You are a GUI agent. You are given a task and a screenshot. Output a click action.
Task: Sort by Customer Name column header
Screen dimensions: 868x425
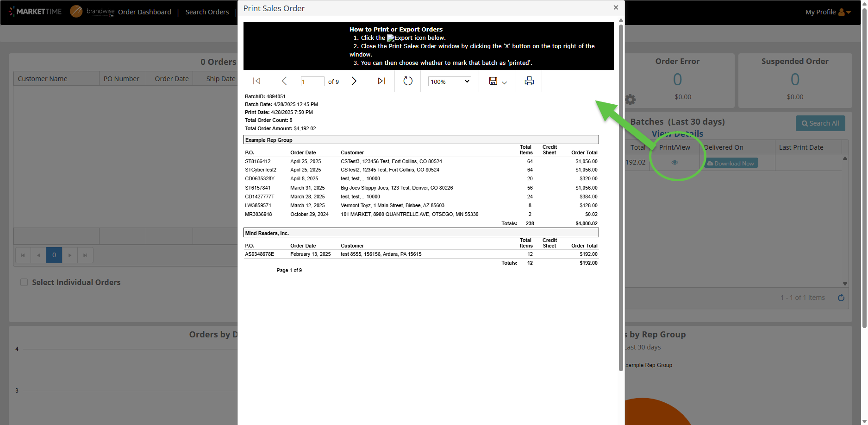(56, 79)
